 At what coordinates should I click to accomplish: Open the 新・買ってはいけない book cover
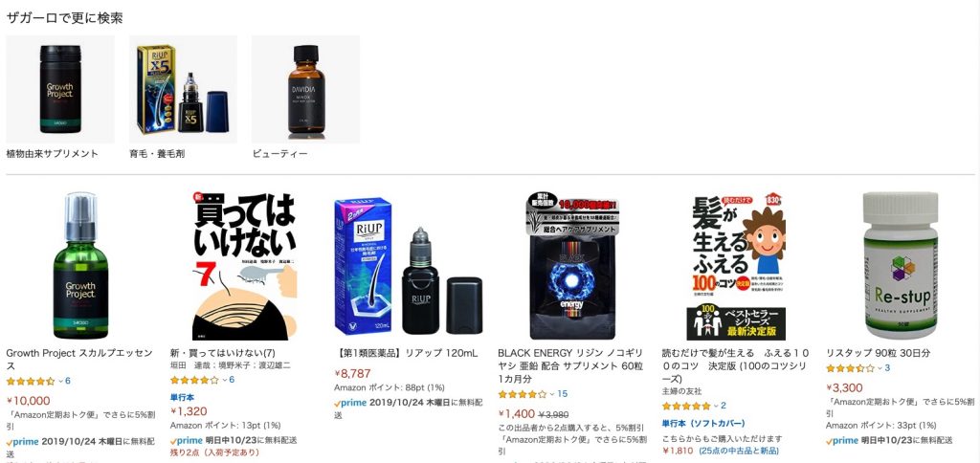(x=244, y=266)
